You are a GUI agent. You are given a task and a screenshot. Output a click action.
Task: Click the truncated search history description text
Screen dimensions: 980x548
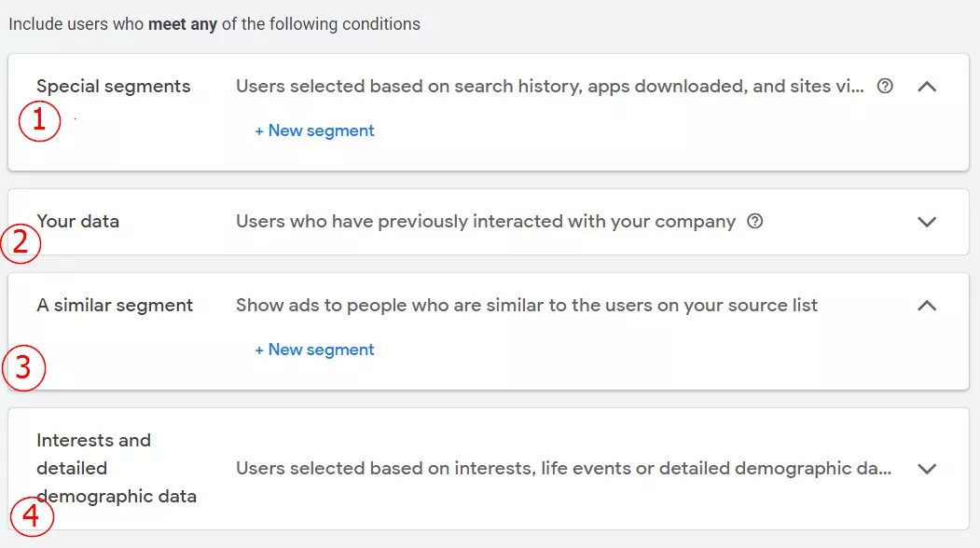[550, 87]
